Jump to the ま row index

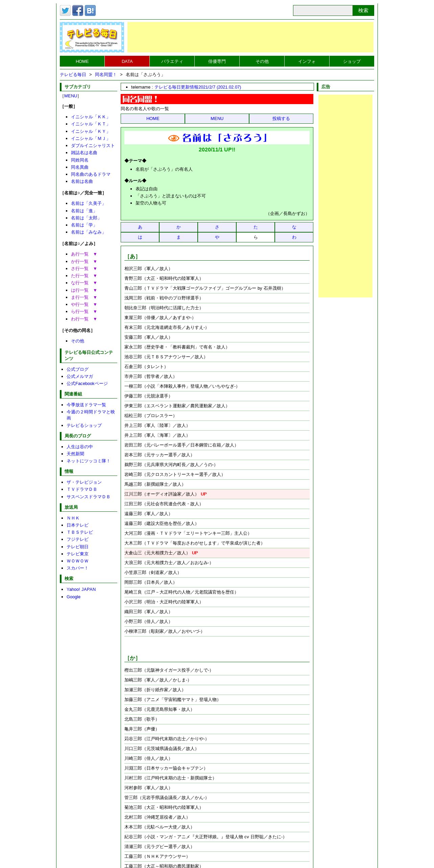coord(178,237)
